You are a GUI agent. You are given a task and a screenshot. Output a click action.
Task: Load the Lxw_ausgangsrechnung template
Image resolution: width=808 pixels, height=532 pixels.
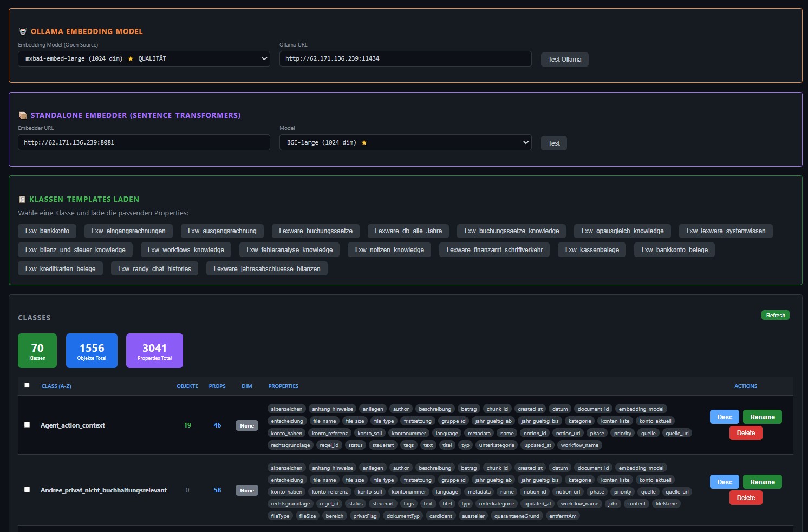(x=222, y=231)
